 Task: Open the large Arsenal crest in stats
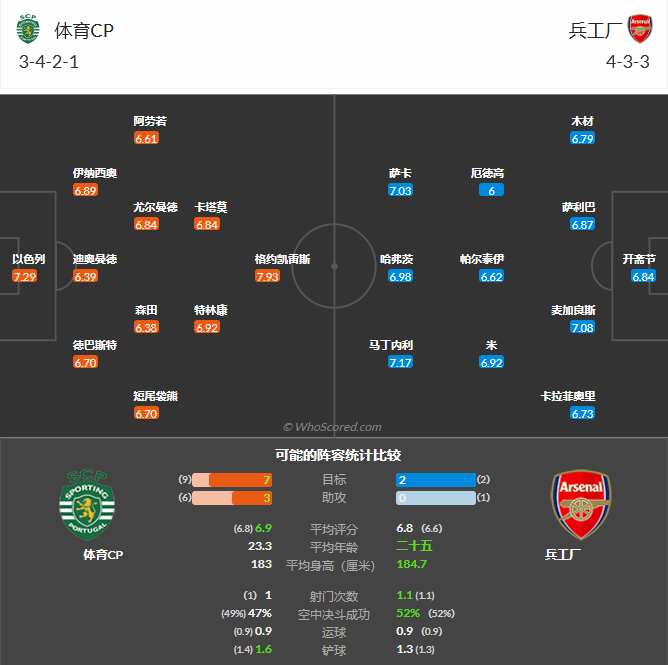tap(581, 506)
